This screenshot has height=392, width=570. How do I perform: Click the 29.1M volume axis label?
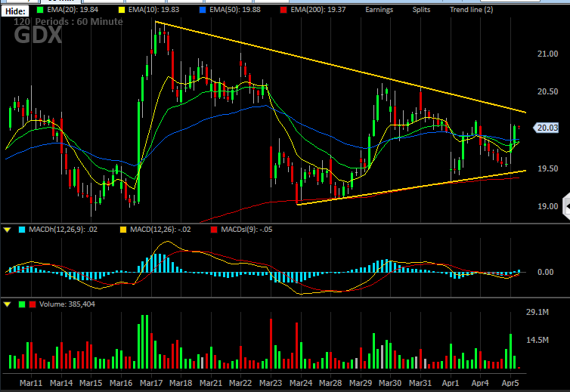[537, 312]
